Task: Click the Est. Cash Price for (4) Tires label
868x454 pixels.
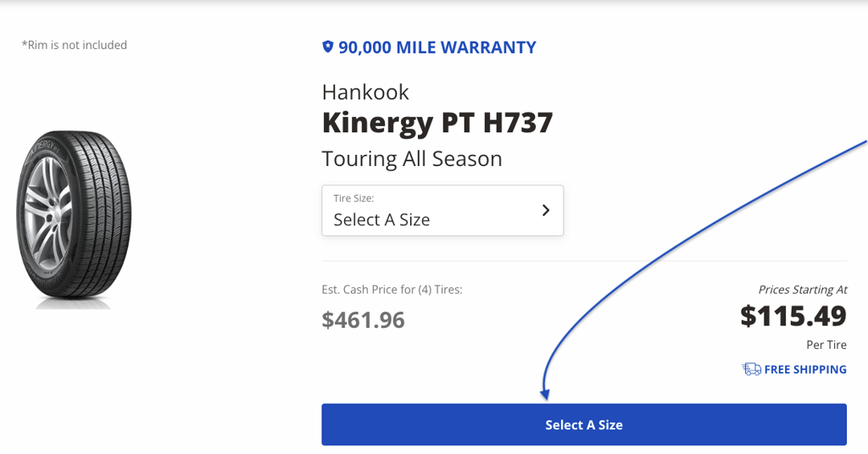Action: (x=392, y=290)
